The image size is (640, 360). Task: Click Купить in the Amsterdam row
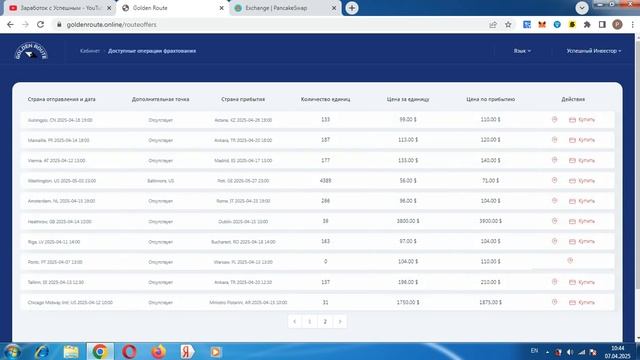pyautogui.click(x=582, y=201)
